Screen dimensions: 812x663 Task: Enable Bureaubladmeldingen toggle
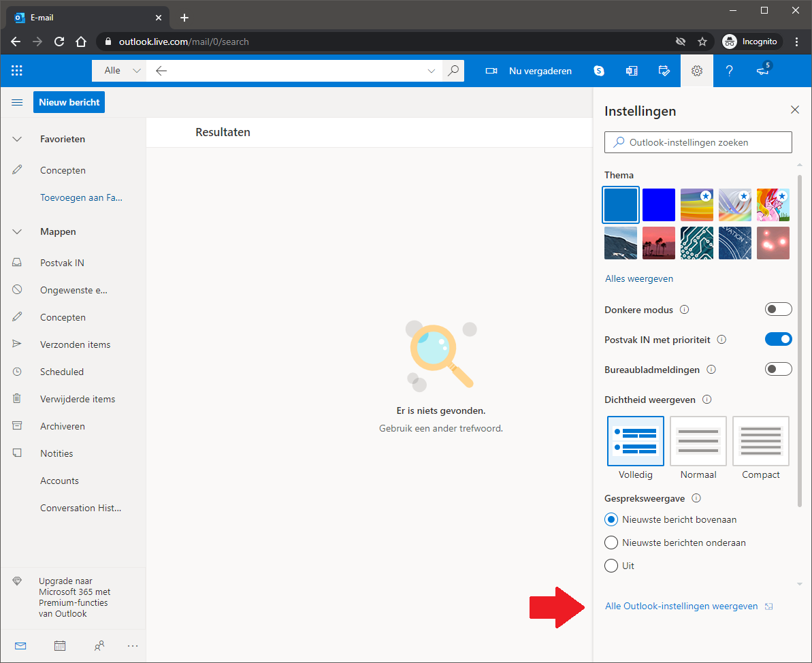point(779,370)
